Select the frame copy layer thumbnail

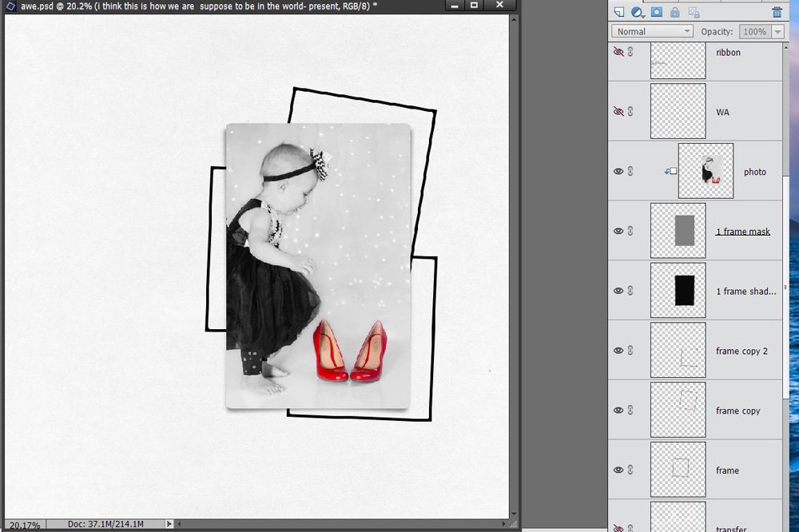[678, 410]
